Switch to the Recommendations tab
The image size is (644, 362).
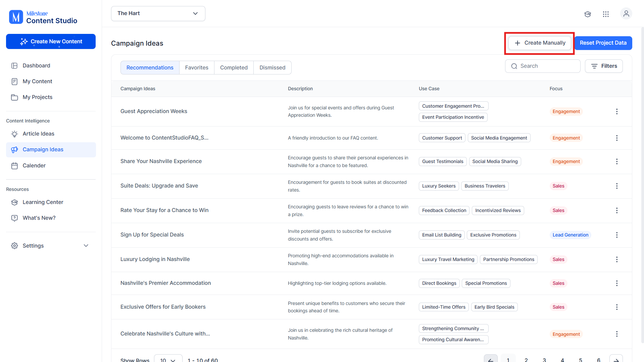pos(150,68)
